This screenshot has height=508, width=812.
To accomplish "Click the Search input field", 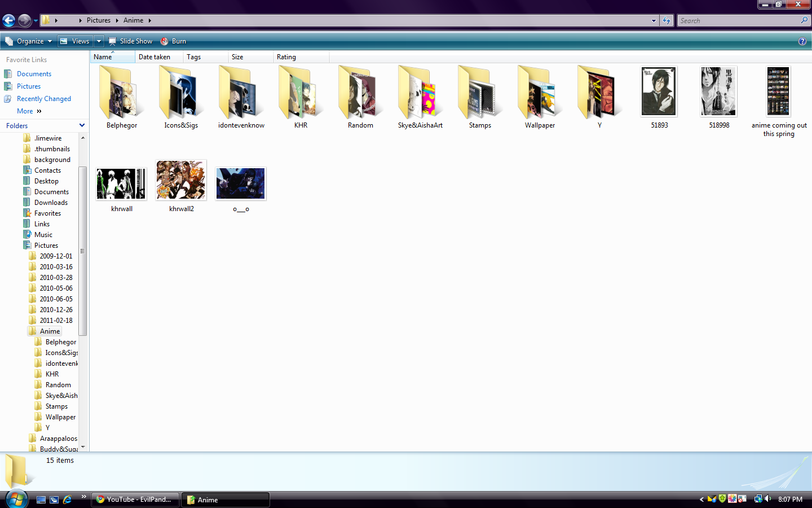I will (x=738, y=21).
